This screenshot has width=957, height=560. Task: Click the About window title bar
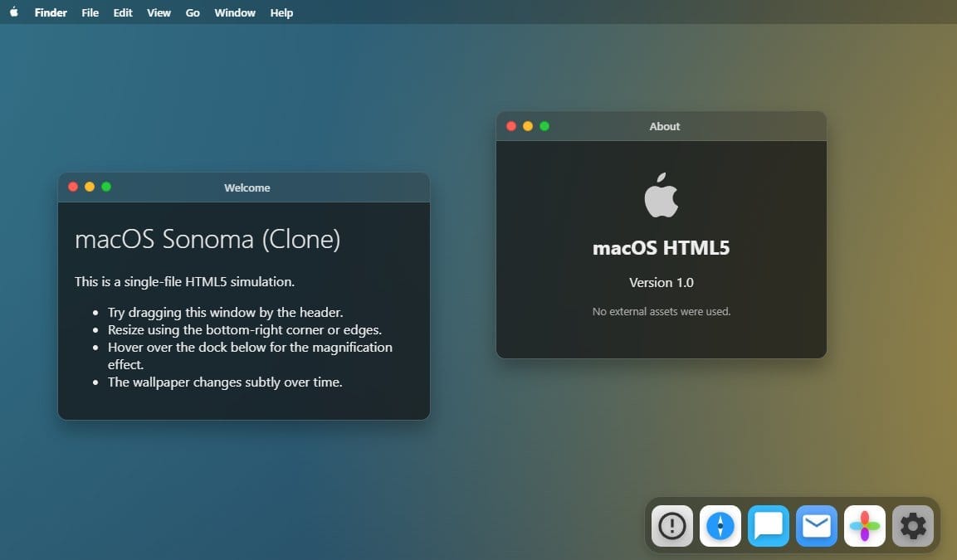point(662,126)
